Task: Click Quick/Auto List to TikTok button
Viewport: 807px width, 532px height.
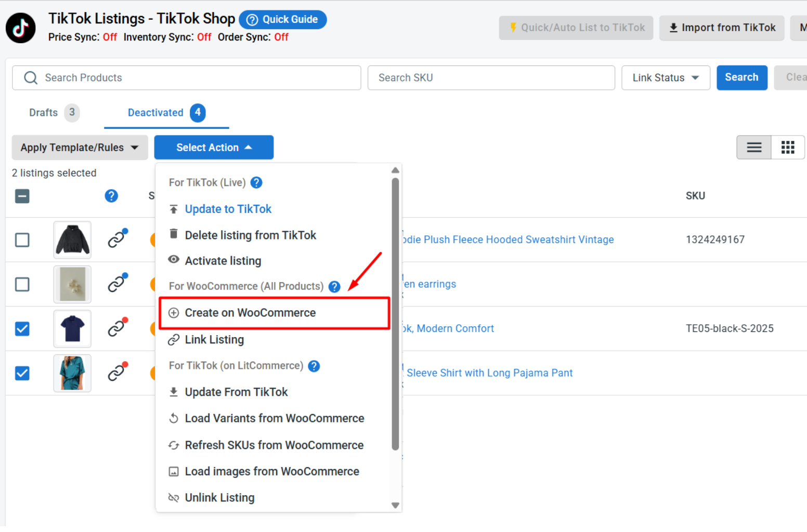Action: [577, 28]
